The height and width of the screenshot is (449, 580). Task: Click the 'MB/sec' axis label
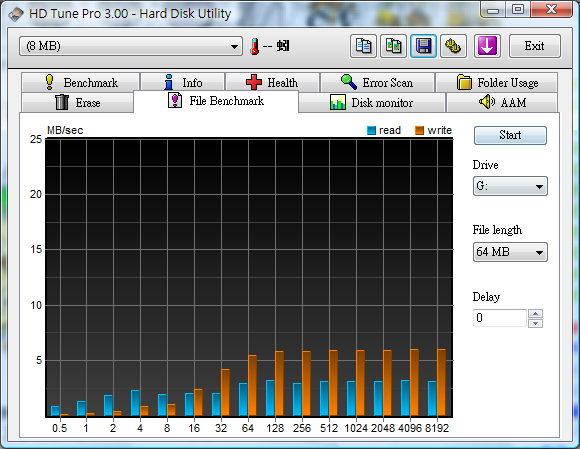pos(65,131)
